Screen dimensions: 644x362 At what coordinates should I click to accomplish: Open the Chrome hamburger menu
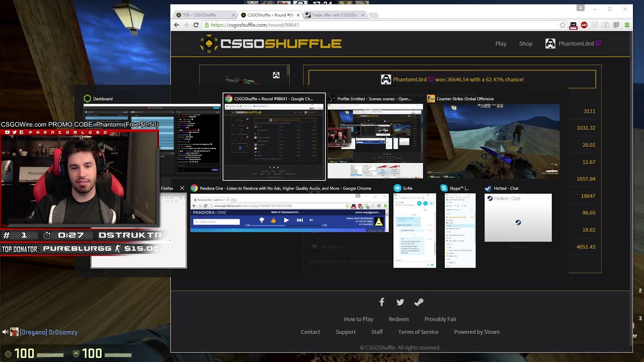[x=627, y=25]
